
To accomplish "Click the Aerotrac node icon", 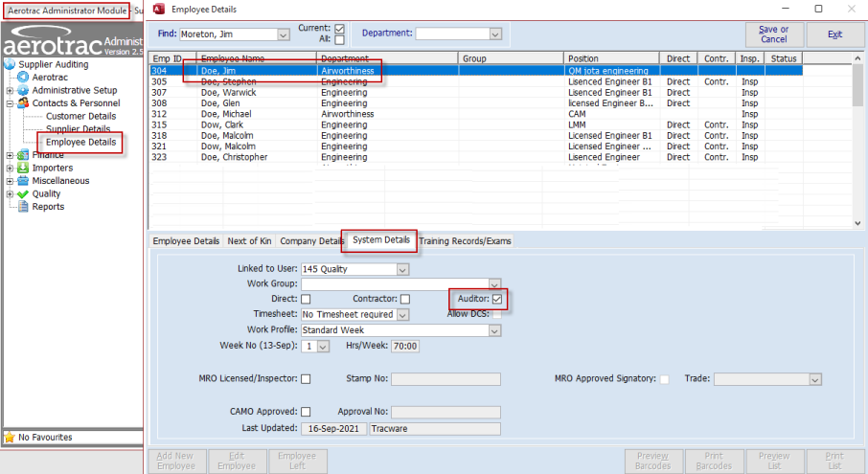I will point(24,77).
